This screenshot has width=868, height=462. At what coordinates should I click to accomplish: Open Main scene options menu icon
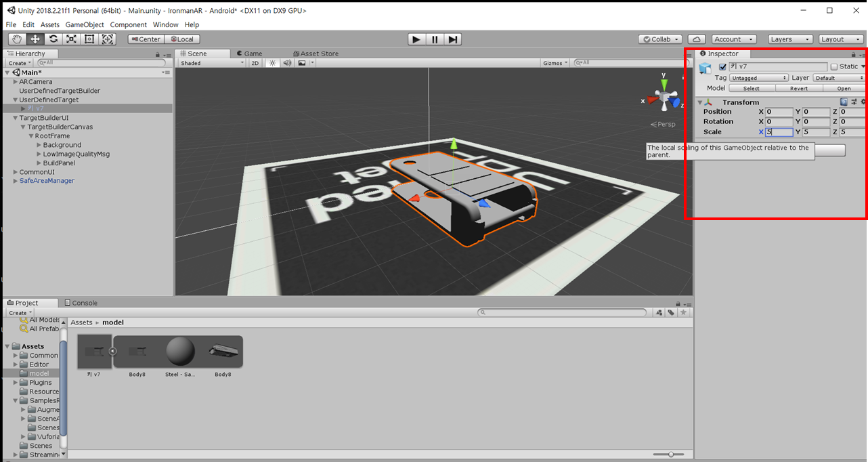click(x=166, y=72)
